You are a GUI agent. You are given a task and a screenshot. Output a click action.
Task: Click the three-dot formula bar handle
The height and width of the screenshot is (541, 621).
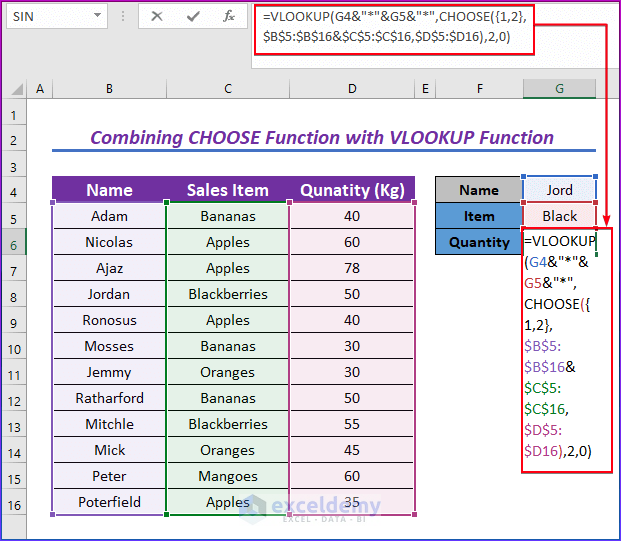123,16
